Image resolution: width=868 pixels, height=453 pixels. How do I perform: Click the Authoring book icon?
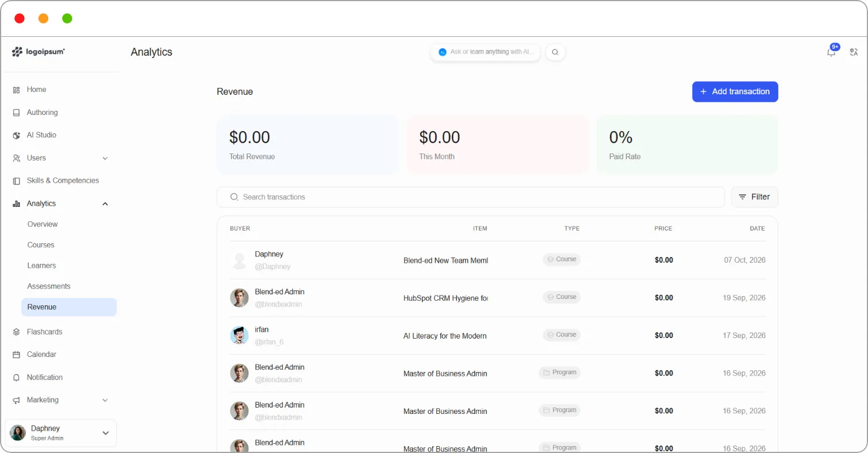17,113
